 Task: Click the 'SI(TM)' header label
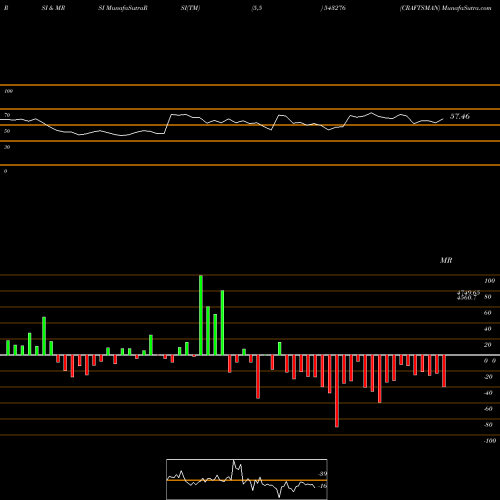pyautogui.click(x=190, y=8)
